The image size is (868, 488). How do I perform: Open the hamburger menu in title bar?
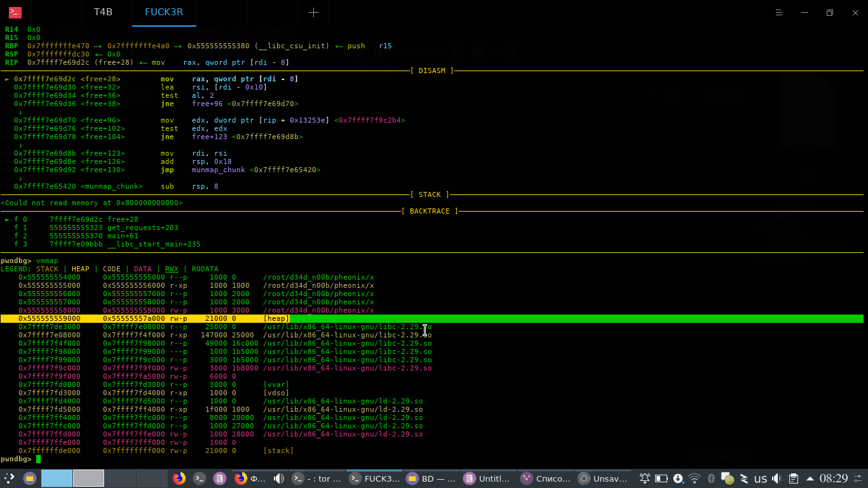coord(780,12)
